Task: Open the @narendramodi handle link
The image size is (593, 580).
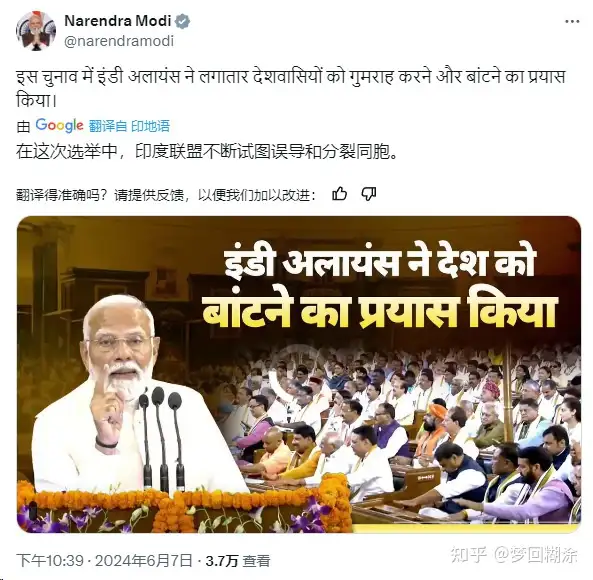Action: click(119, 41)
